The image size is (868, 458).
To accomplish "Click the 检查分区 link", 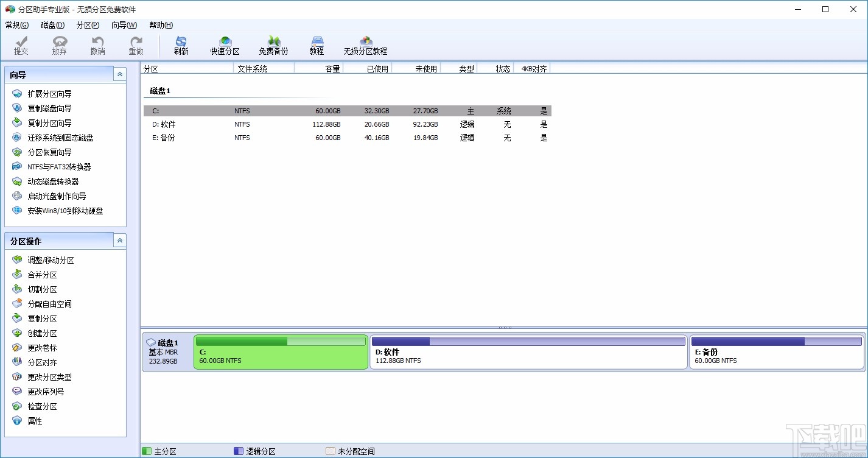I will pos(42,406).
